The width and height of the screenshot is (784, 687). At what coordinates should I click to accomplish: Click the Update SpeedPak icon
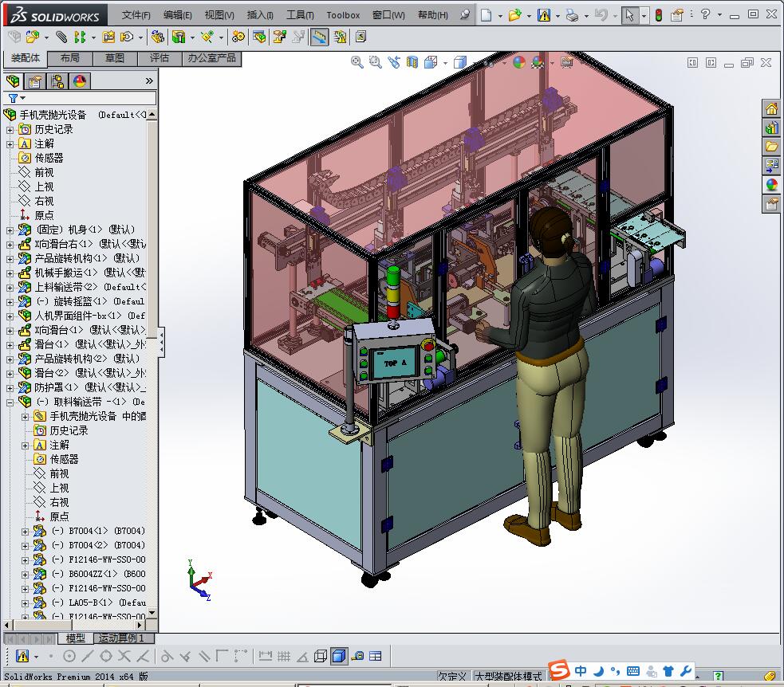coord(340,37)
